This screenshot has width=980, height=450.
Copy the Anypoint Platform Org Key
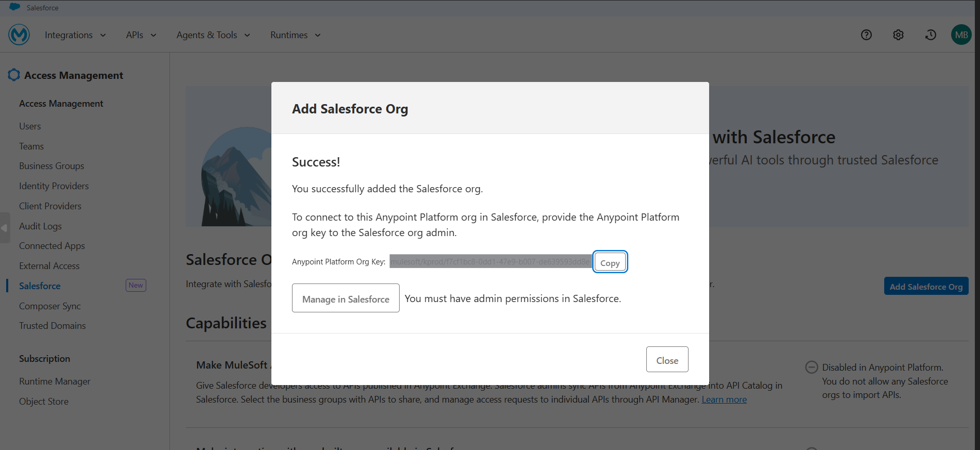point(610,262)
